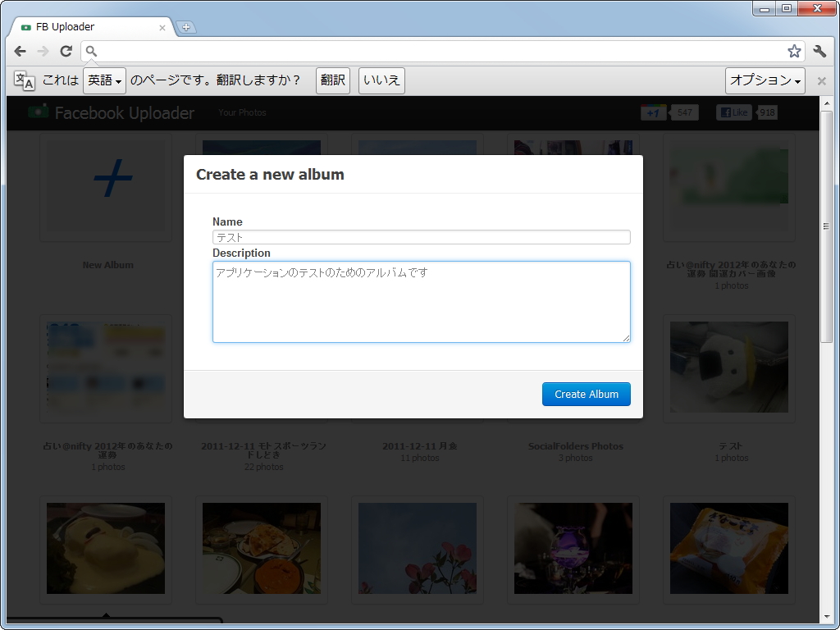The height and width of the screenshot is (630, 840).
Task: Minimize the browser window
Action: (x=765, y=8)
